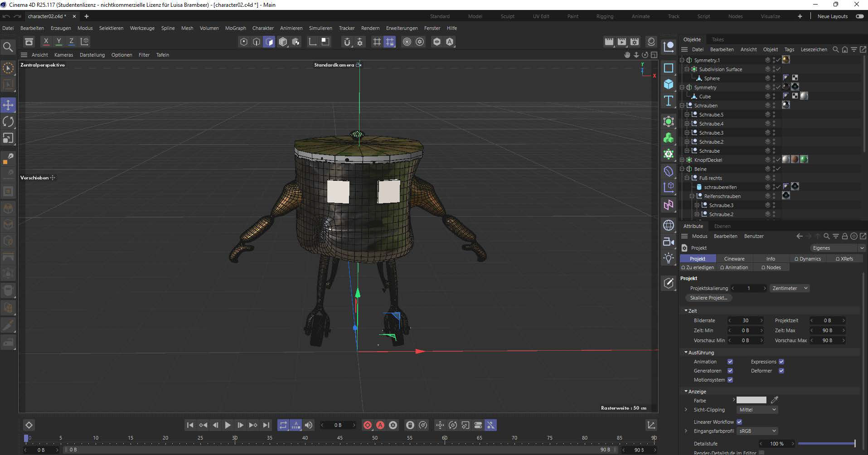Switch to the Cineware attribute tab
868x455 pixels.
pyautogui.click(x=734, y=259)
